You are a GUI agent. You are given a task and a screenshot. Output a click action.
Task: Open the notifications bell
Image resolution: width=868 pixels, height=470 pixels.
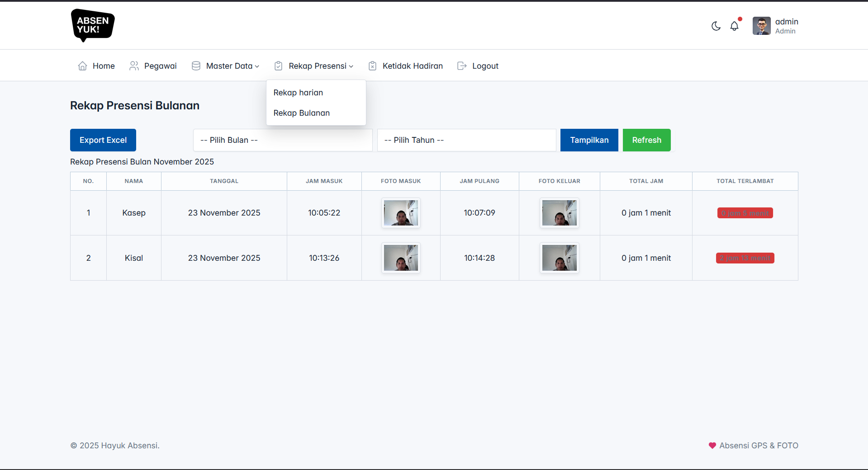point(735,26)
